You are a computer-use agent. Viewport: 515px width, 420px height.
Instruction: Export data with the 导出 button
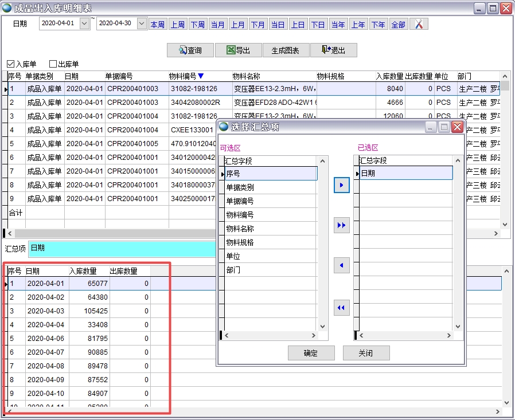[x=238, y=50]
